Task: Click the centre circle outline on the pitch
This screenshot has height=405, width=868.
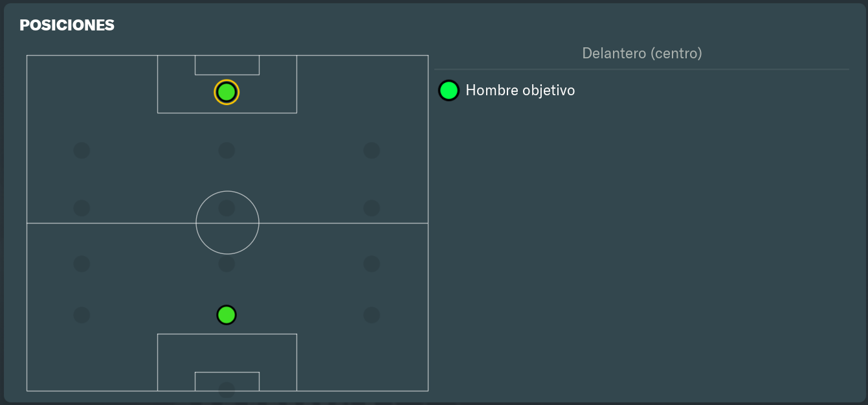Action: pos(227,222)
